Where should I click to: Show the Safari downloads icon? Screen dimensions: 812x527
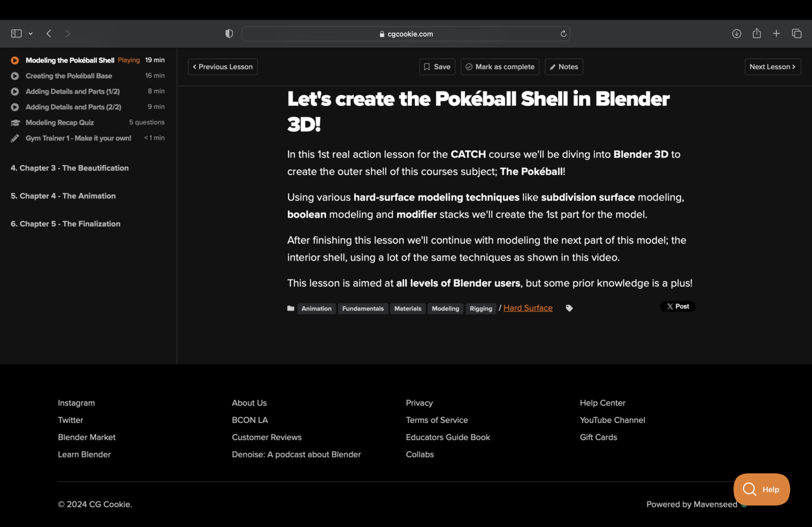click(x=737, y=34)
